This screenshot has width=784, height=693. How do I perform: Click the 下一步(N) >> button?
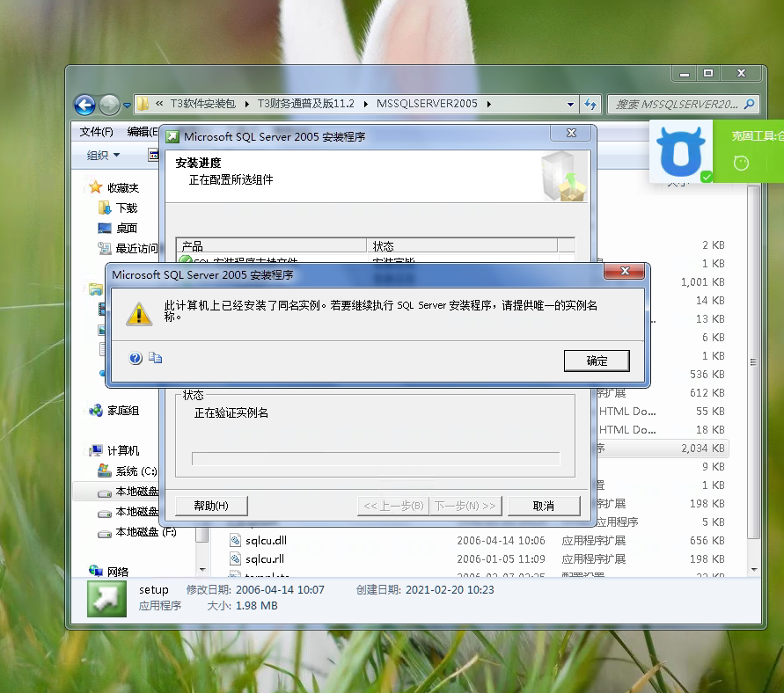[x=465, y=507]
